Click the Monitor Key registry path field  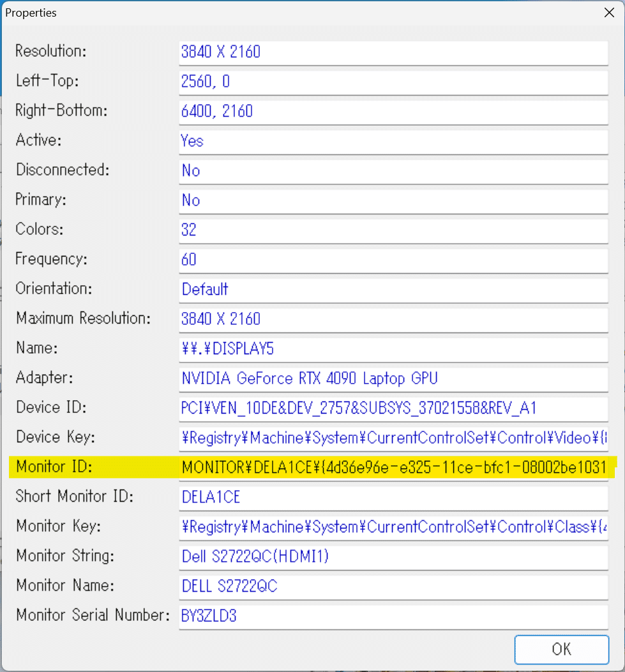[393, 528]
